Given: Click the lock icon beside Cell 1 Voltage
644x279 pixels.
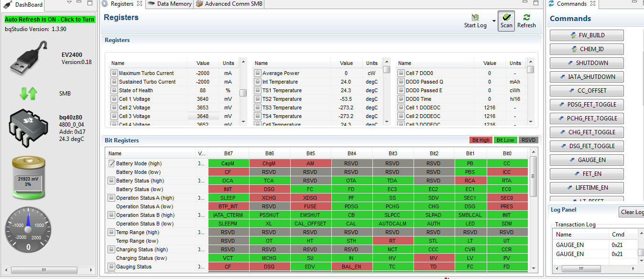Looking at the screenshot, I should [x=114, y=99].
